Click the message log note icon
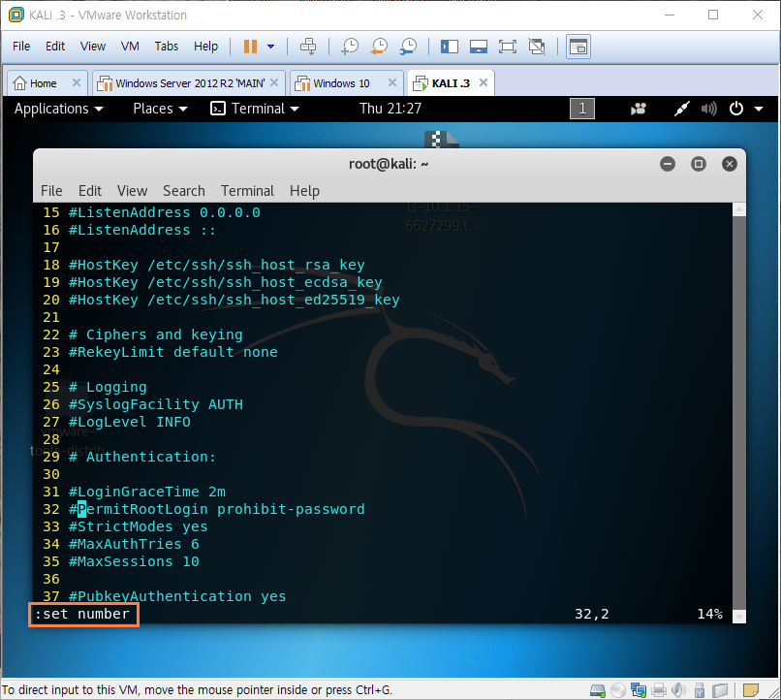Screen dimensions: 781x700 click(x=751, y=690)
